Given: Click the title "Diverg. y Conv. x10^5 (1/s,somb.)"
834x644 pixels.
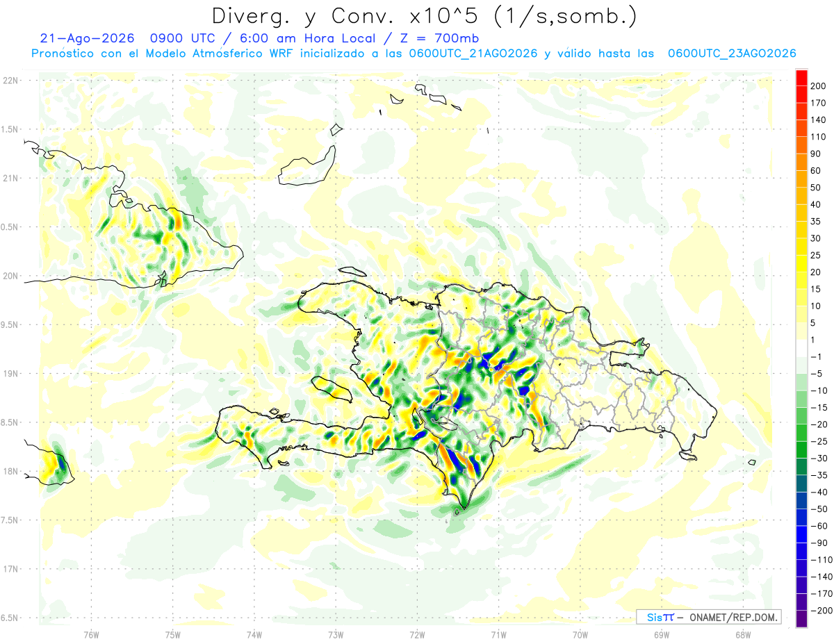Looking at the screenshot, I should 423,16.
